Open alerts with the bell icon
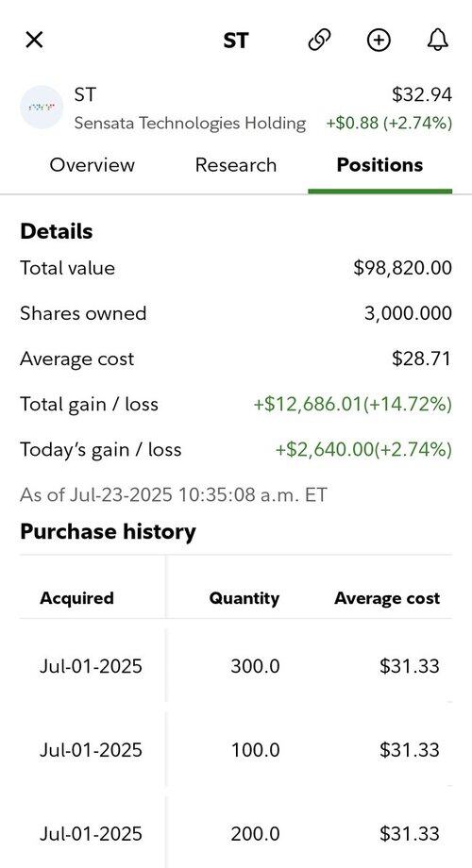Image resolution: width=472 pixels, height=868 pixels. point(438,40)
